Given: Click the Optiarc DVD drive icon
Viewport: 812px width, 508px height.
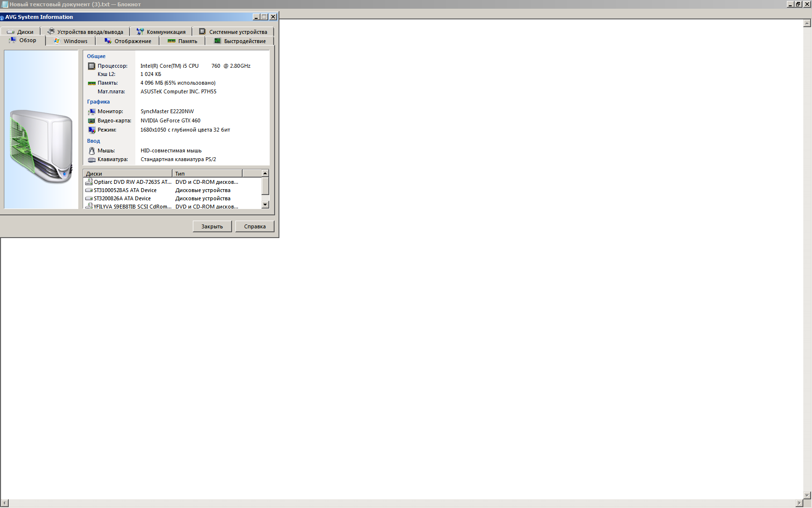Looking at the screenshot, I should 89,182.
